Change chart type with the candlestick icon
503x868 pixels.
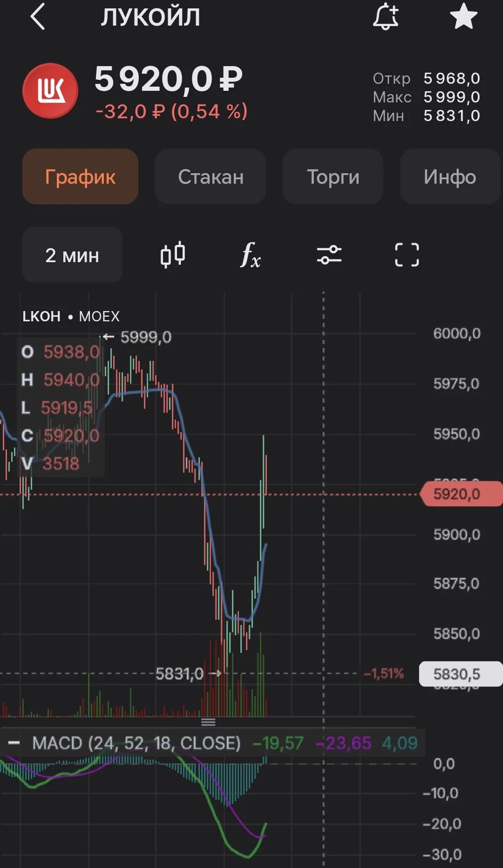coord(173,255)
